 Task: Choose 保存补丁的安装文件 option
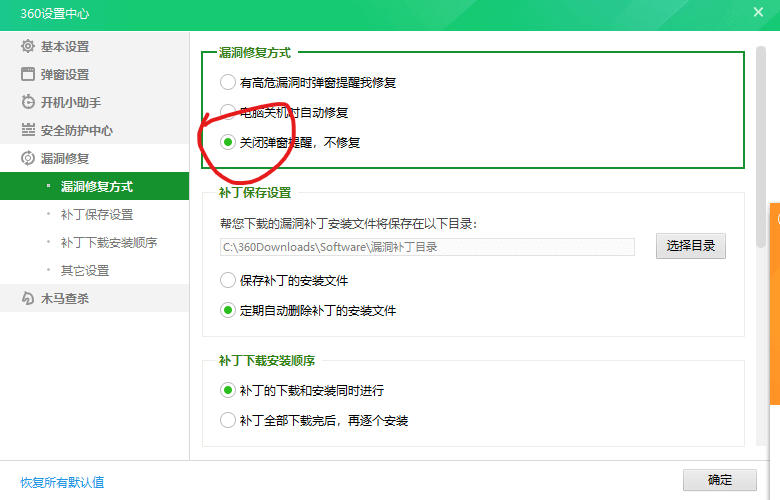(228, 281)
